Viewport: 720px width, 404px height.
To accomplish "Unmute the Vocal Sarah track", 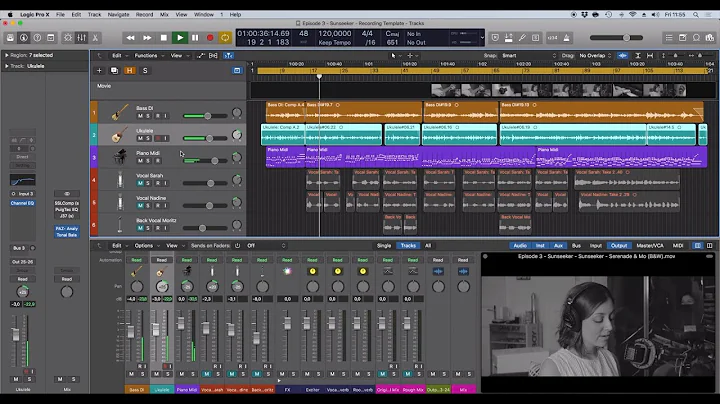I will pos(140,183).
